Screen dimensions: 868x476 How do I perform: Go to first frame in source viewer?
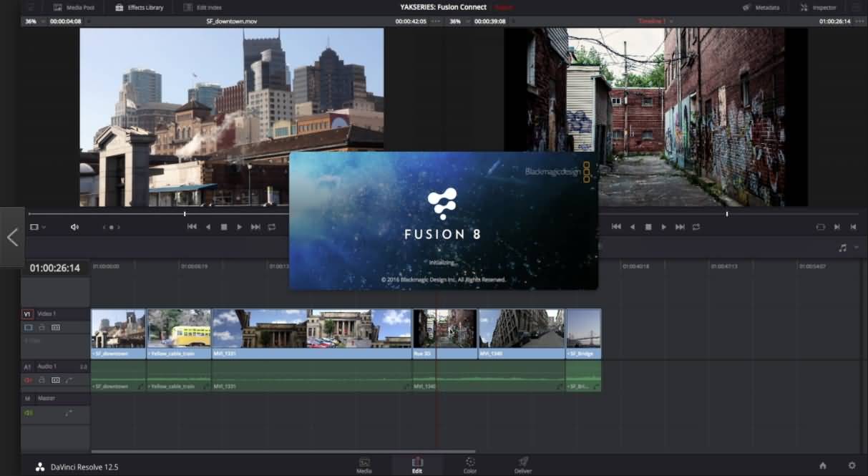(192, 227)
